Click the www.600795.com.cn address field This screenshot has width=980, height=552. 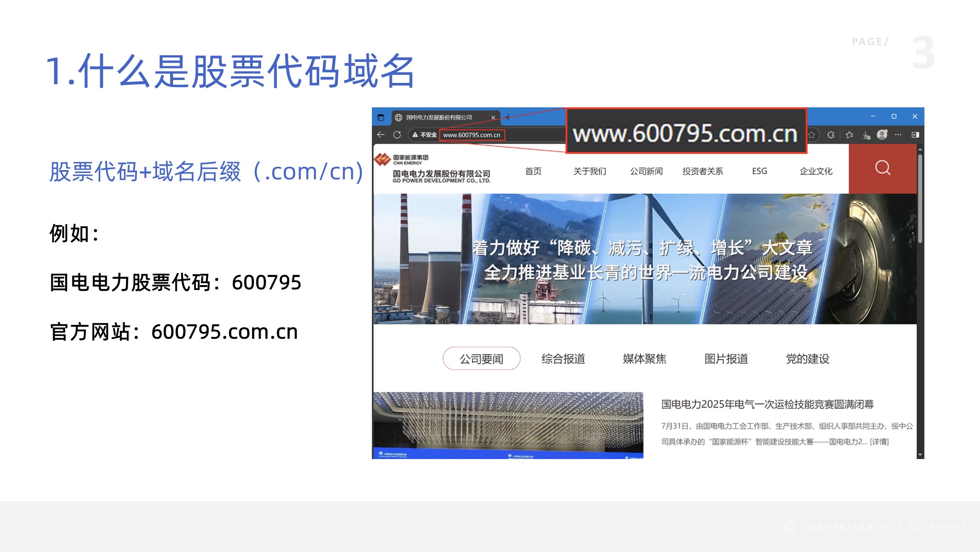click(x=472, y=135)
